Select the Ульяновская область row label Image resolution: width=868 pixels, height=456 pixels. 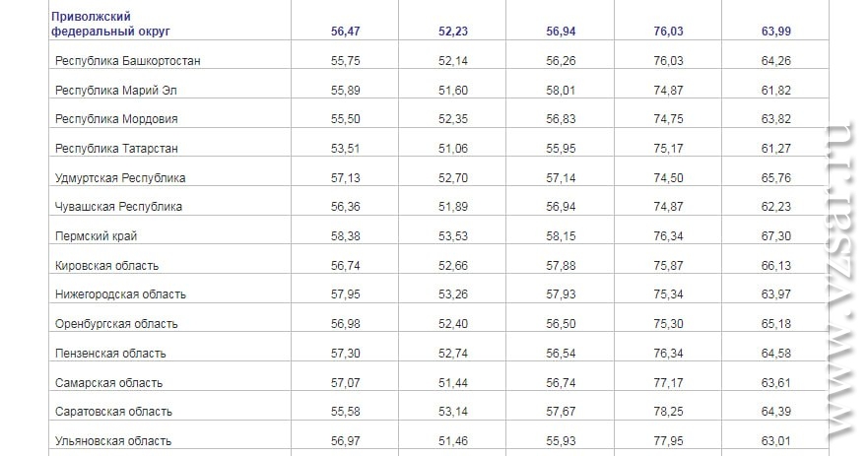(113, 441)
